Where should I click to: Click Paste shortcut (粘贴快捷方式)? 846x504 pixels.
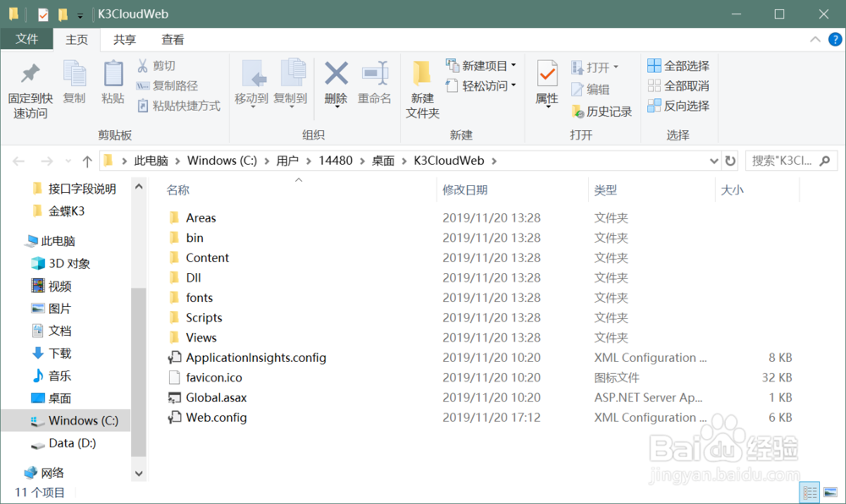pos(179,106)
